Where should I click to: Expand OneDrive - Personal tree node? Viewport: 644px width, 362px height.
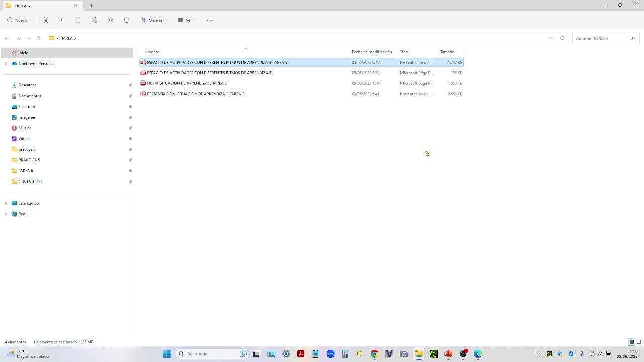[x=6, y=64]
